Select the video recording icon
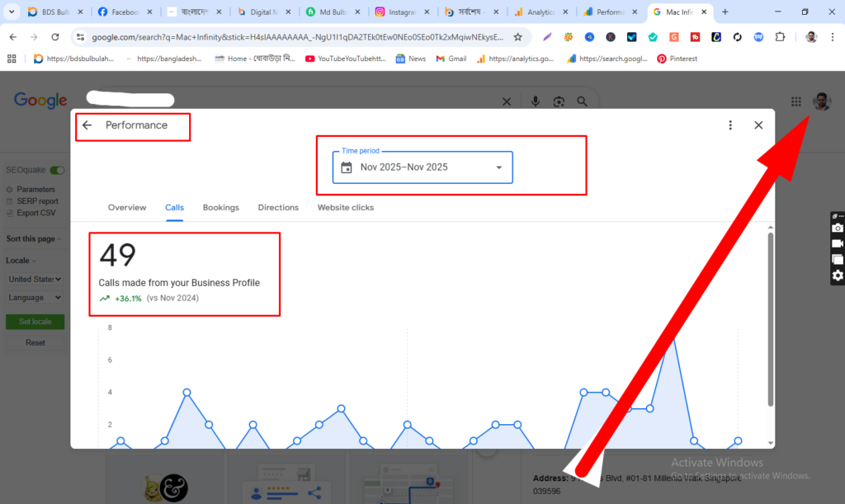 pyautogui.click(x=838, y=243)
